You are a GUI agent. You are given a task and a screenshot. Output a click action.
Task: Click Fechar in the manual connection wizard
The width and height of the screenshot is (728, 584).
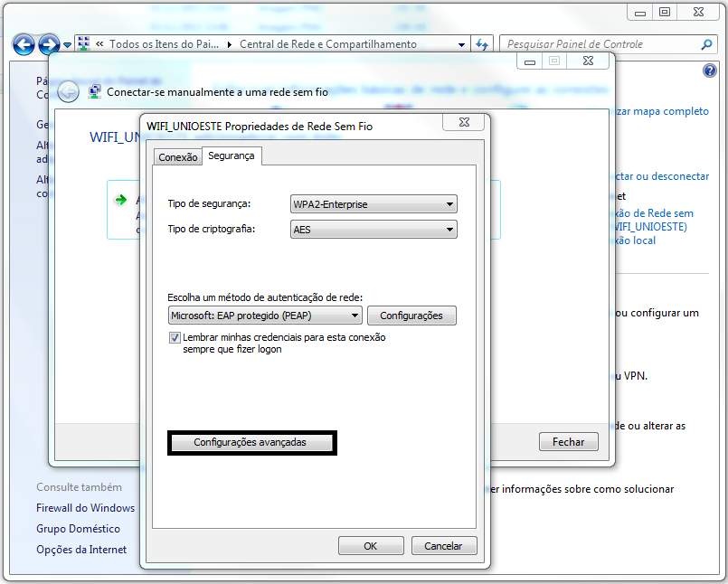tap(568, 441)
